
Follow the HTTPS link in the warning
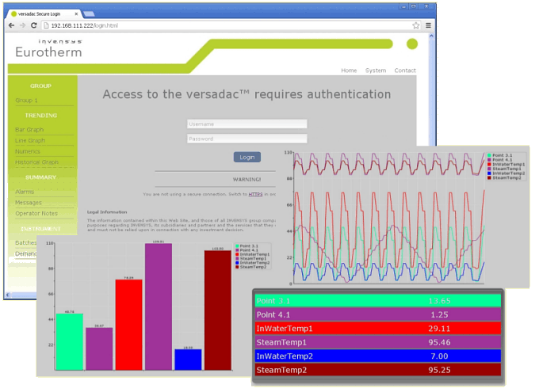255,194
